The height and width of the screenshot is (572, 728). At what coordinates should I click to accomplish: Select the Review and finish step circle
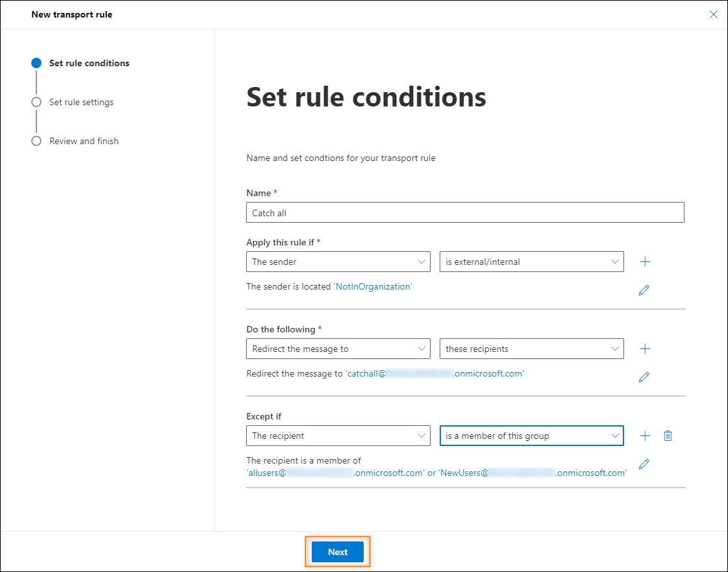[x=36, y=141]
